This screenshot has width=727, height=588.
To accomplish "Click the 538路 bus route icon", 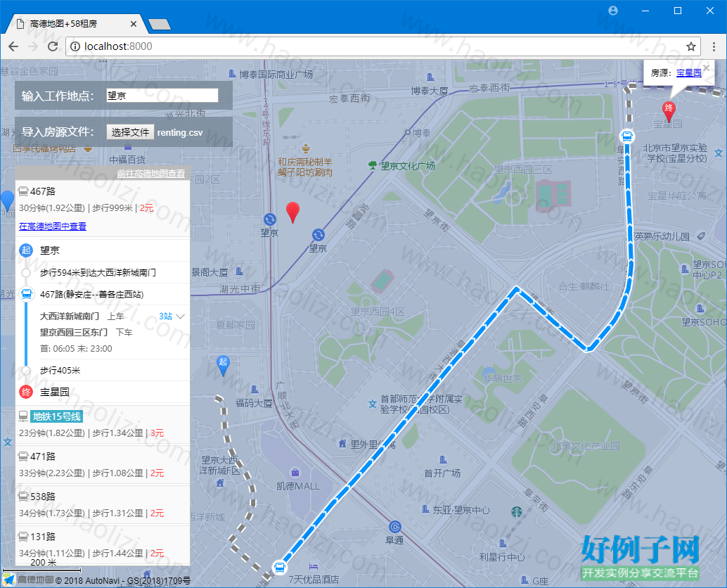I will (23, 496).
